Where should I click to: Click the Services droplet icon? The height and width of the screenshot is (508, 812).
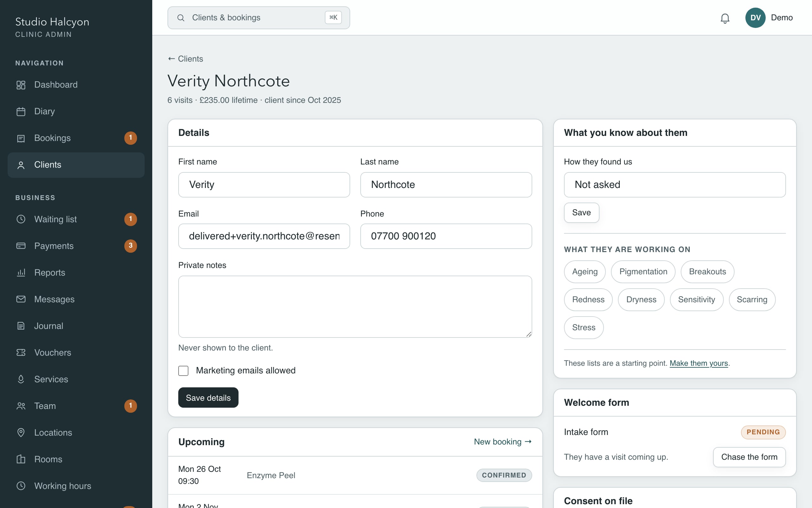21,379
